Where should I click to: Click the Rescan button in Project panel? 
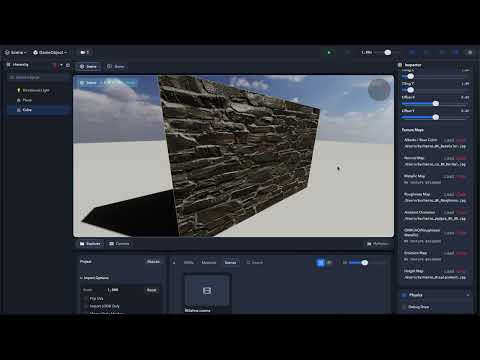click(153, 262)
